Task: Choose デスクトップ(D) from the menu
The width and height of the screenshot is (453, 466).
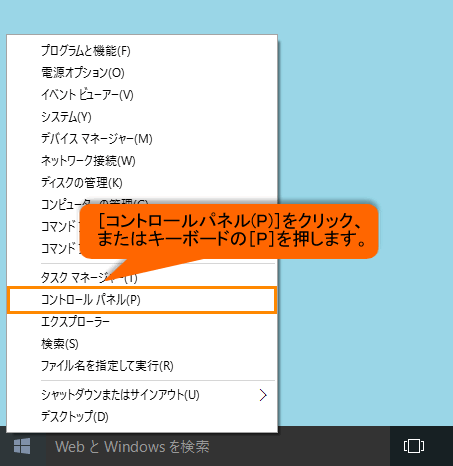Action: click(x=142, y=417)
